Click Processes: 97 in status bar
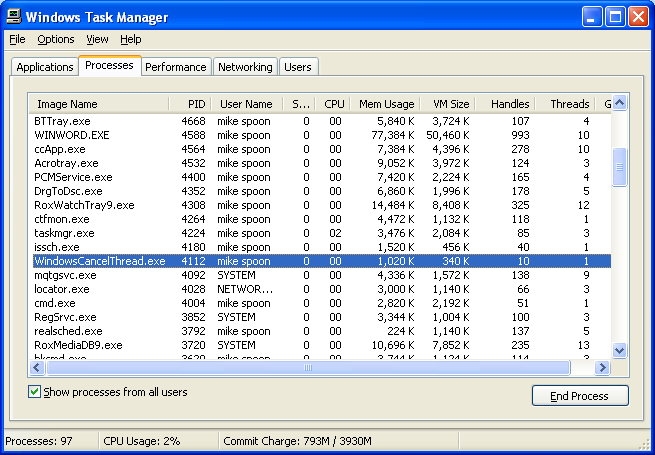This screenshot has width=655, height=455. pos(39,441)
